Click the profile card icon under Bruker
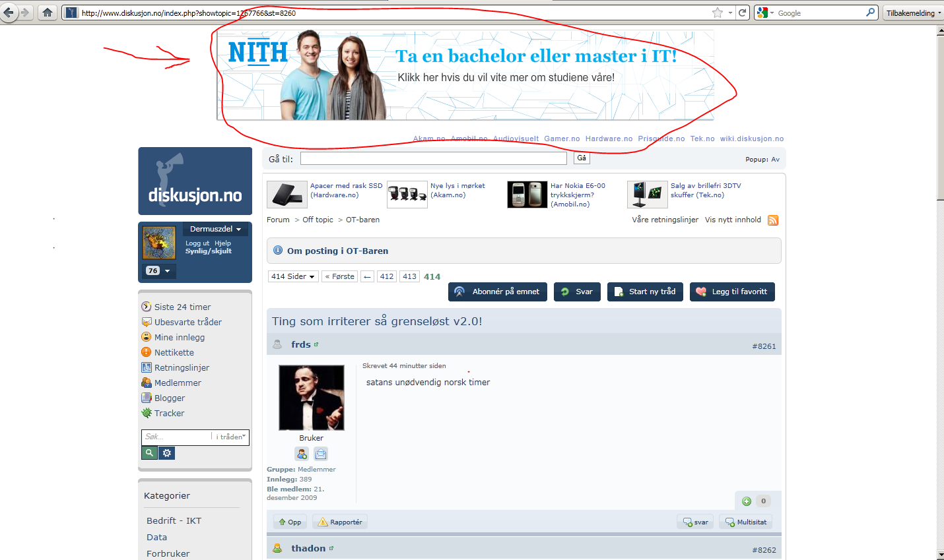944x560 pixels. tap(302, 454)
